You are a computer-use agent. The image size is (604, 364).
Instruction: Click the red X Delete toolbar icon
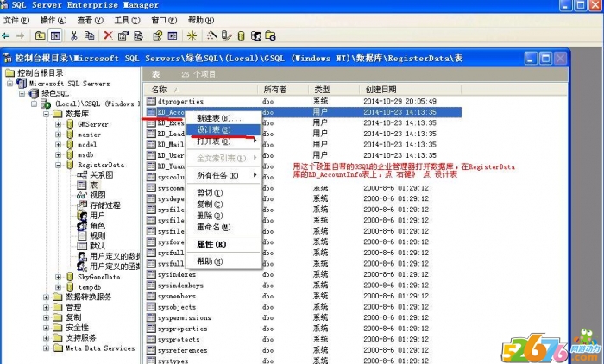(108, 36)
